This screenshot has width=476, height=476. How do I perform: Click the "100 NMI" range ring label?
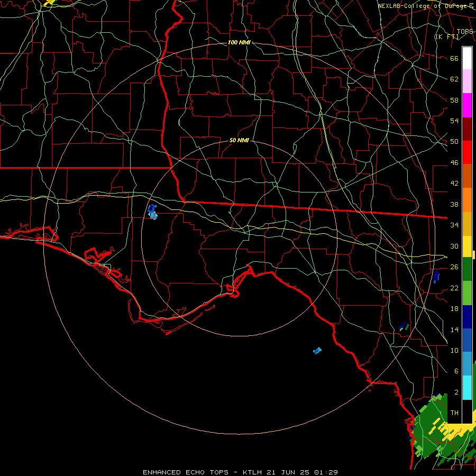click(239, 42)
